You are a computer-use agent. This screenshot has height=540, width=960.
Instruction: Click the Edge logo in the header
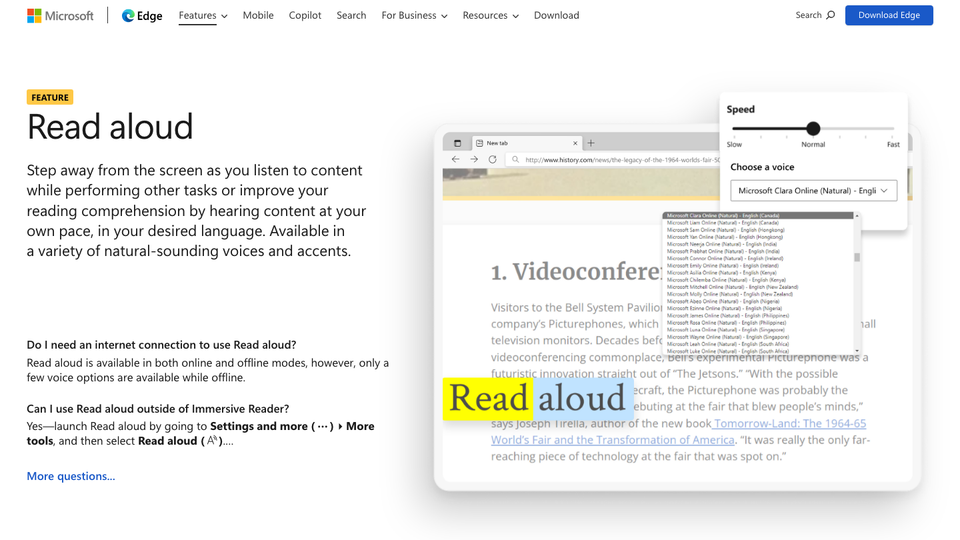(x=142, y=15)
